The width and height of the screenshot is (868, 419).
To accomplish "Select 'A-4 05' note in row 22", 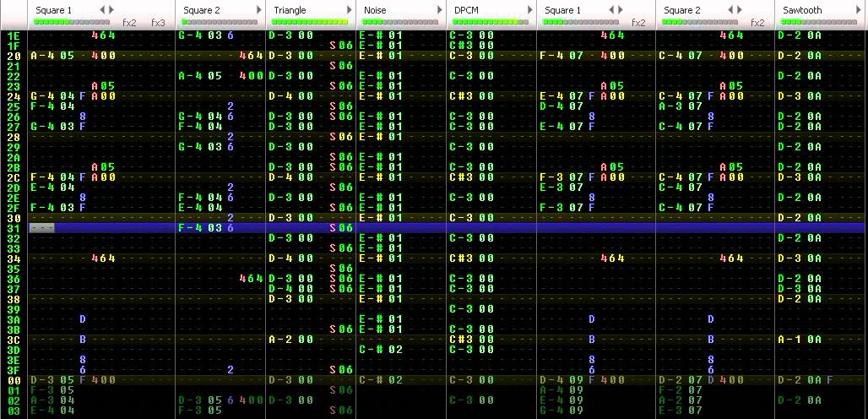I will coord(200,76).
